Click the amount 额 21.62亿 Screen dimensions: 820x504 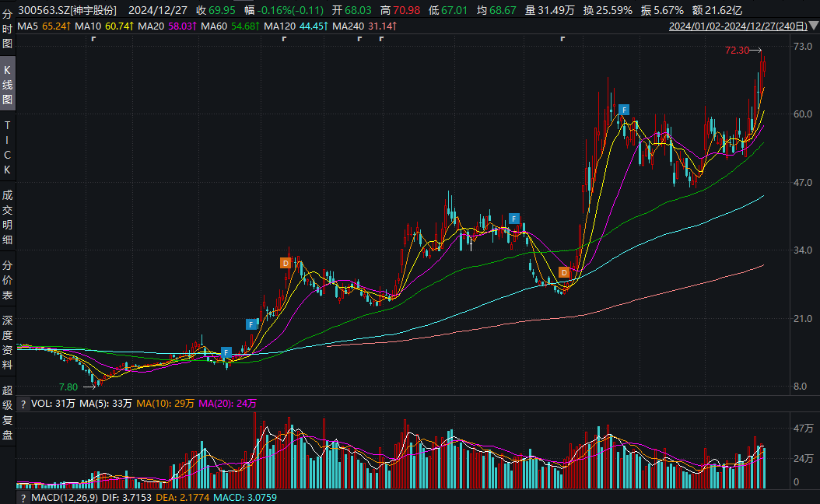tap(717, 10)
